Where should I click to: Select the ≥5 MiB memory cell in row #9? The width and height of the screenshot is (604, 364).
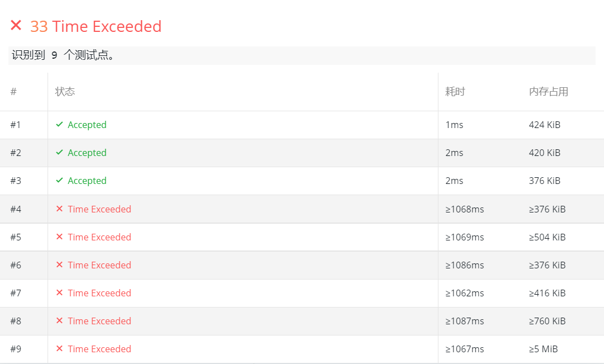click(543, 349)
